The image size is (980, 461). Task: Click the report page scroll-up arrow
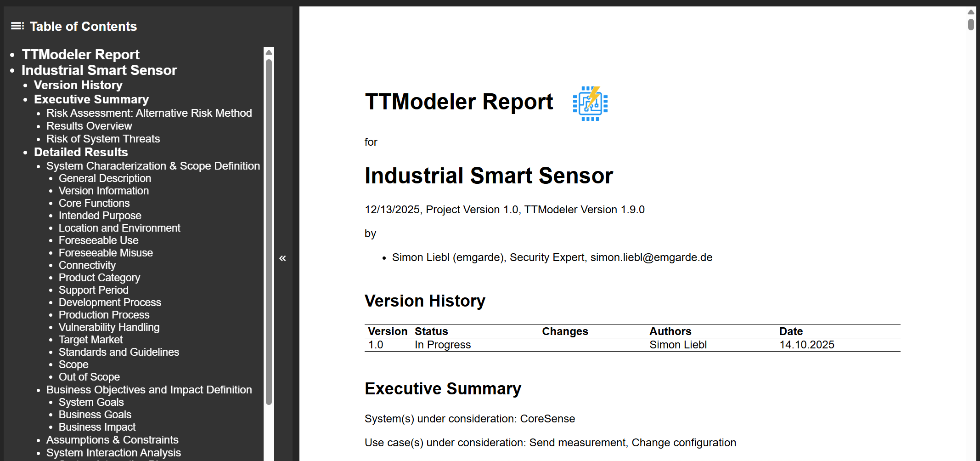(971, 12)
